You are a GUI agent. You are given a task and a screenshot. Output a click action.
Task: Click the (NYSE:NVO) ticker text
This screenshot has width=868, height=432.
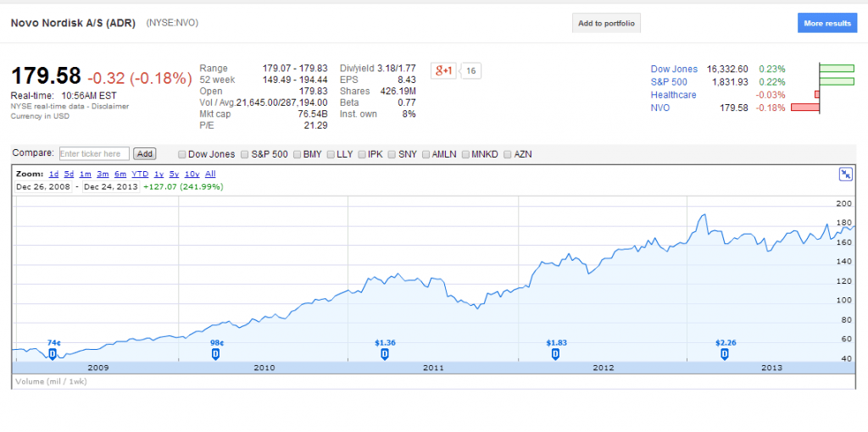(x=172, y=23)
